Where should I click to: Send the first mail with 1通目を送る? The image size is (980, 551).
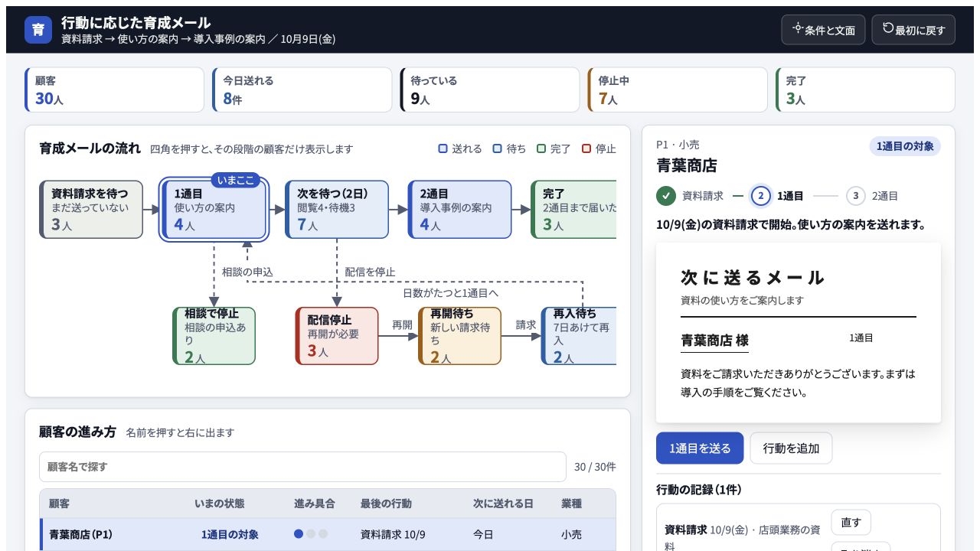(x=700, y=448)
